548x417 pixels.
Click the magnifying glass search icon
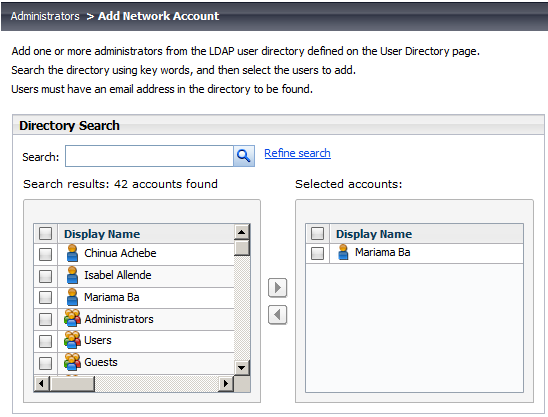tap(244, 156)
